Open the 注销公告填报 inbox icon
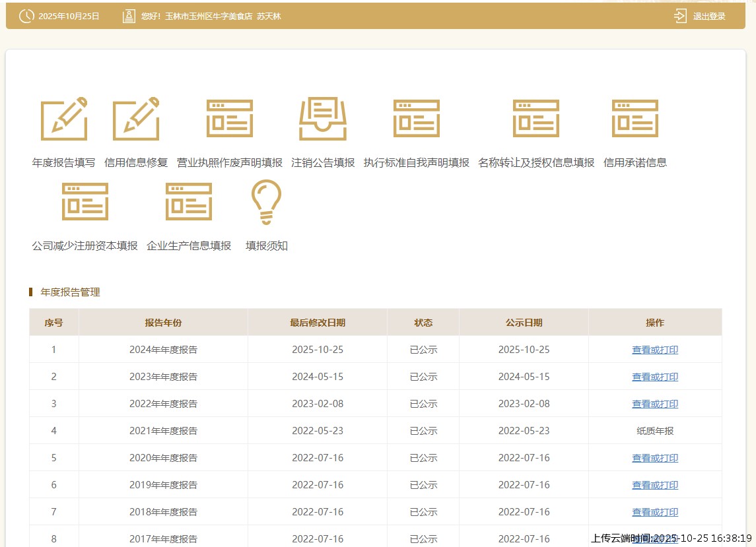 [323, 119]
